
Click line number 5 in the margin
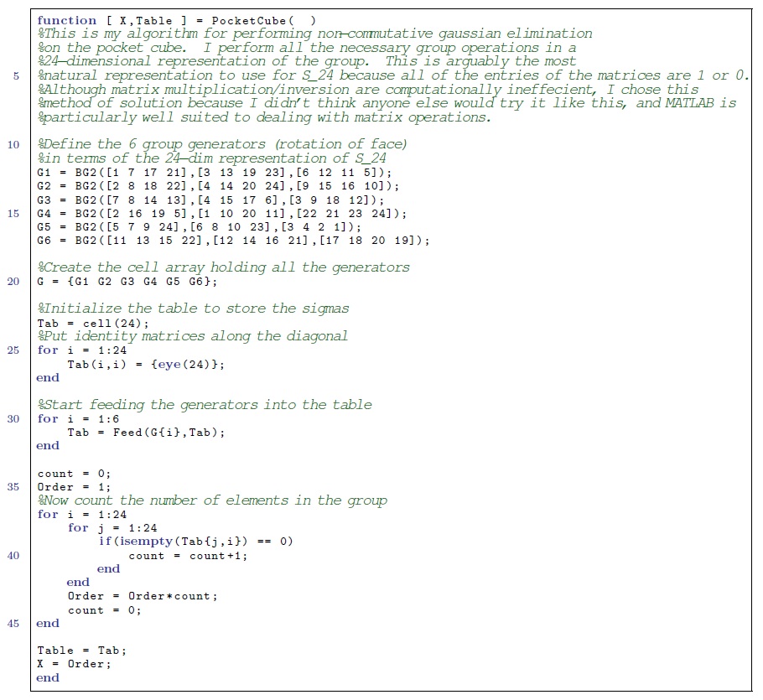pos(17,75)
